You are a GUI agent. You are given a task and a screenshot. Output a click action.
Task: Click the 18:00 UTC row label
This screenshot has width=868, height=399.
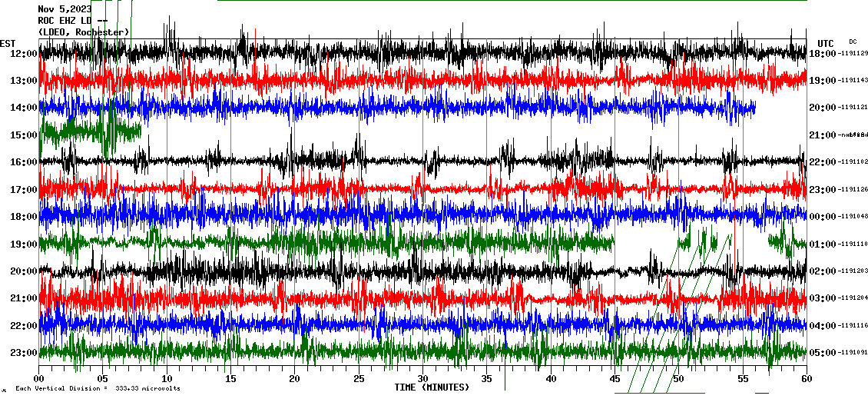pyautogui.click(x=823, y=54)
